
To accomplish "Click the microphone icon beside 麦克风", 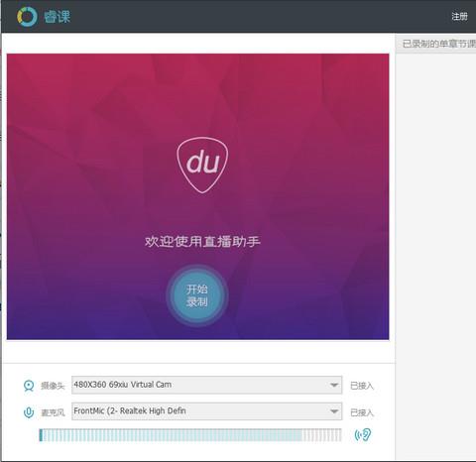I will pos(29,412).
